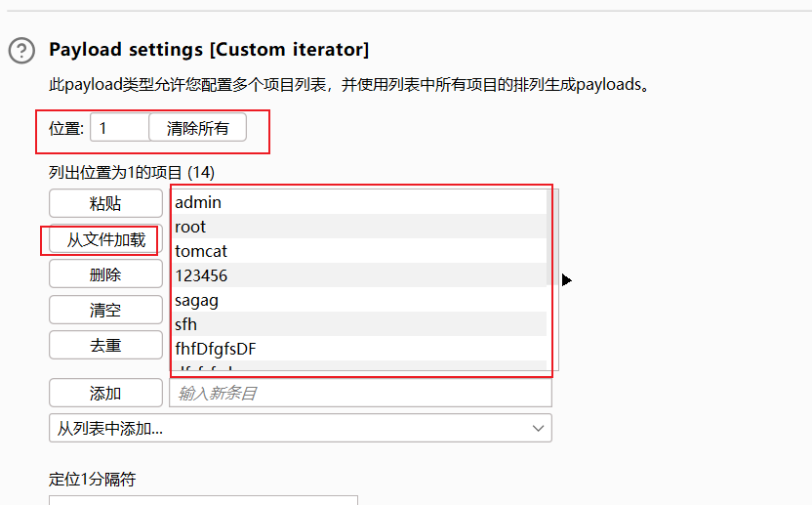Click the Payload settings help icon
The image size is (812, 505).
click(21, 51)
